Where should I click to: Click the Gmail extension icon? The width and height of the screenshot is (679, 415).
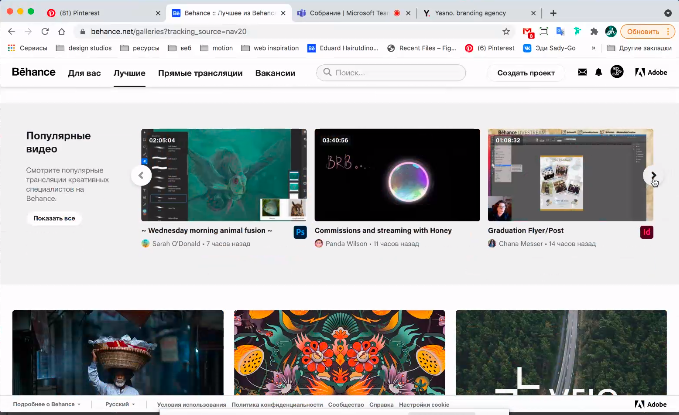pyautogui.click(x=529, y=31)
